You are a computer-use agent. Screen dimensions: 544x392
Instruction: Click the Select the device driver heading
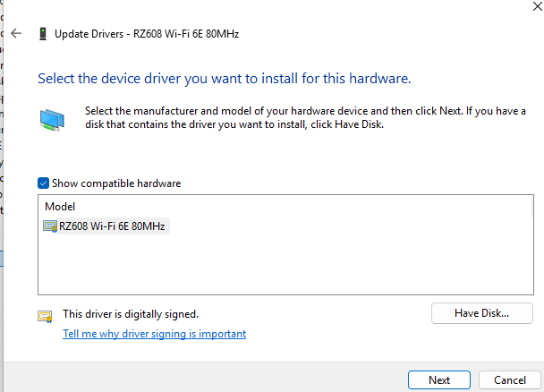pos(224,79)
